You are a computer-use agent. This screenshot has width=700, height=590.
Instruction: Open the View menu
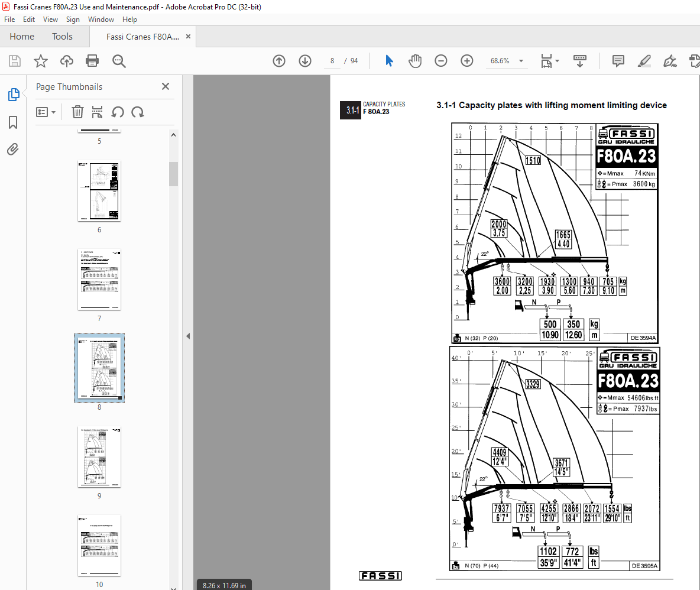[50, 19]
